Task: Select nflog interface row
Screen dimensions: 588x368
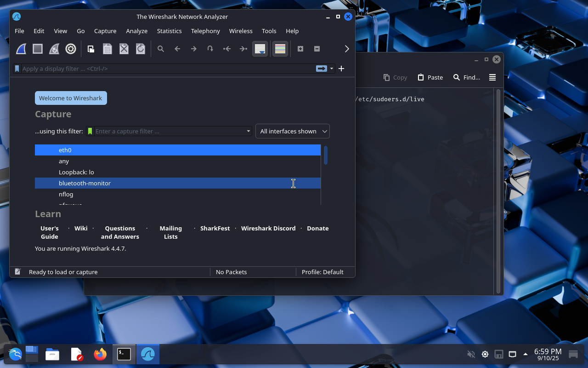Action: (x=178, y=194)
